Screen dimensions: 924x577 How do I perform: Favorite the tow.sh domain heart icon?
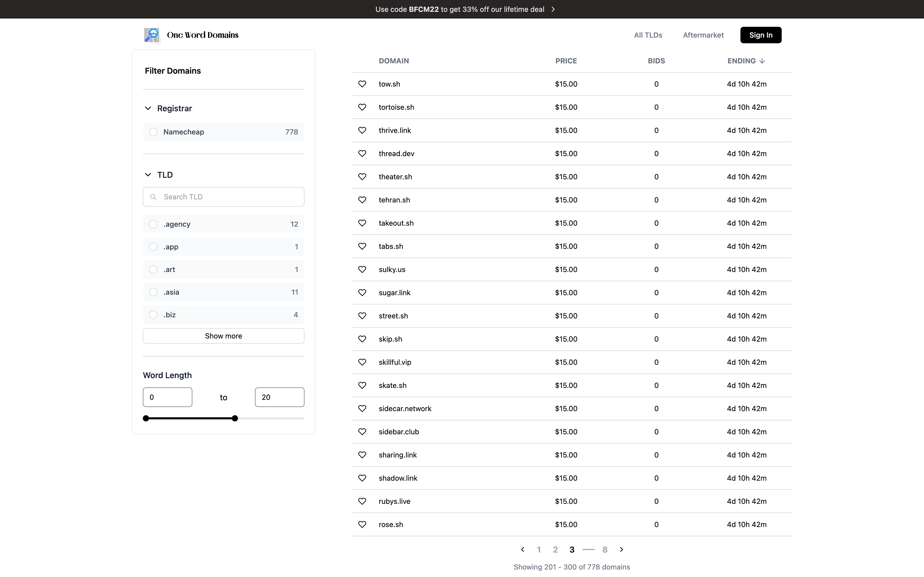(x=362, y=84)
